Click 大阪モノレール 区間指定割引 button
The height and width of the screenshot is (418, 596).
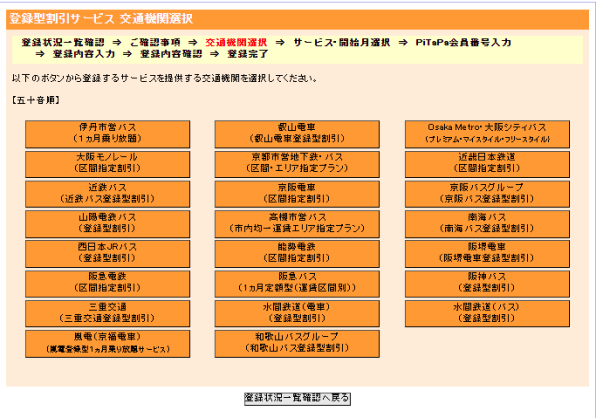click(x=108, y=164)
